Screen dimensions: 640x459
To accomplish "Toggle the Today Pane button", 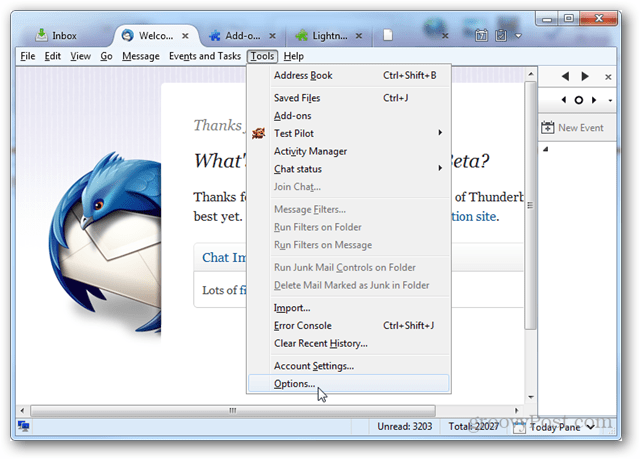I will [x=554, y=427].
